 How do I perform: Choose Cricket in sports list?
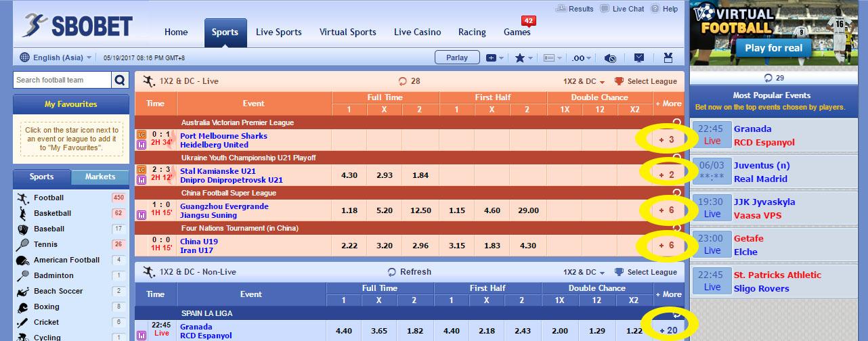71,322
